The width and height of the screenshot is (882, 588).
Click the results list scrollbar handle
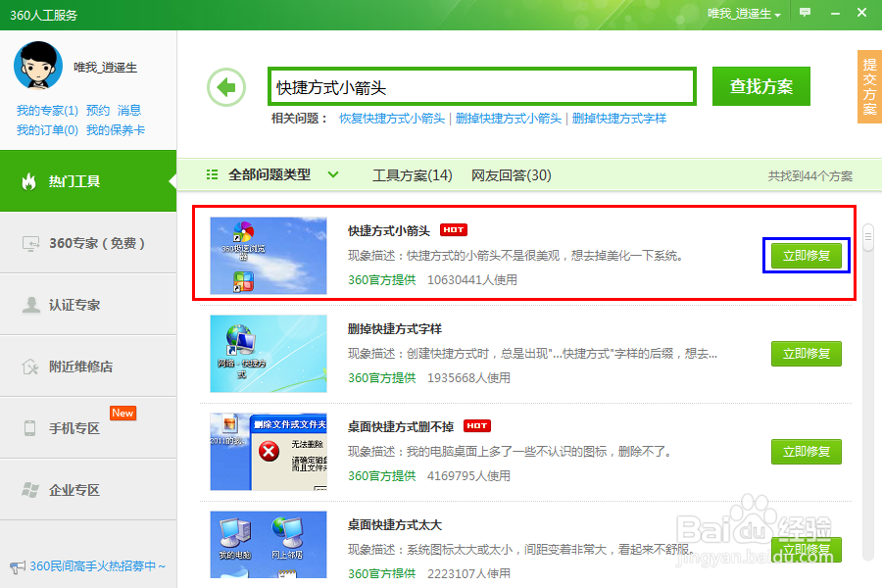[x=868, y=237]
